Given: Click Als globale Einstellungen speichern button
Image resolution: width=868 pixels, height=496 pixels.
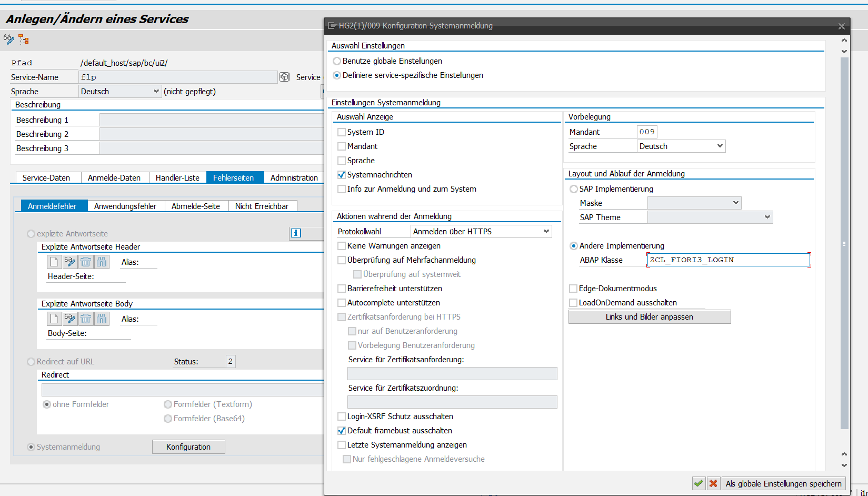Looking at the screenshot, I should click(783, 483).
